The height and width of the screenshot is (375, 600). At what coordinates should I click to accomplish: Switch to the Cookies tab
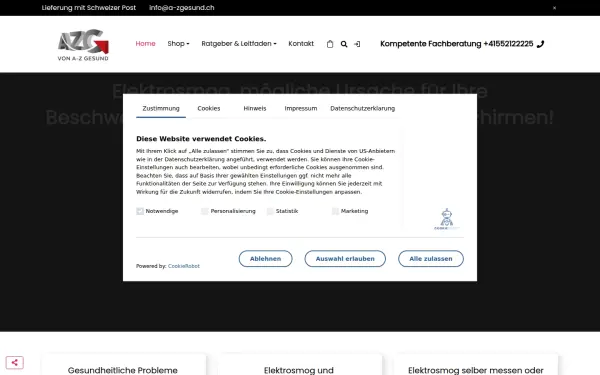pos(209,109)
